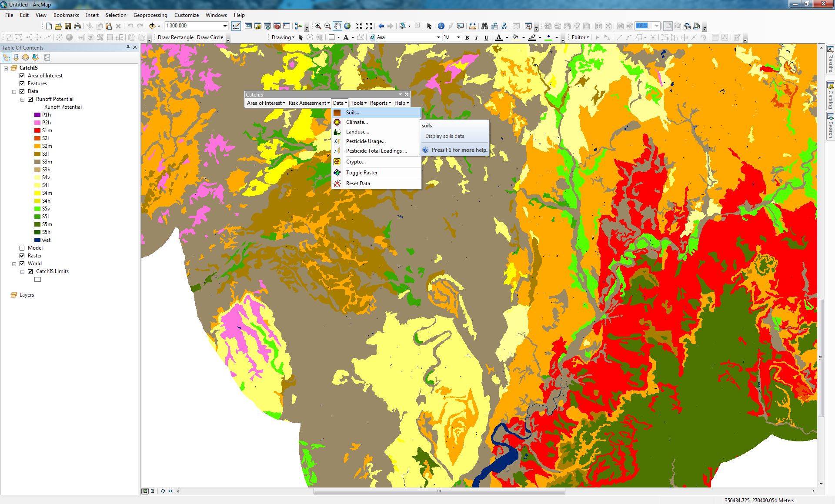835x504 pixels.
Task: Toggle the Raster layer checkbox
Action: pos(22,256)
